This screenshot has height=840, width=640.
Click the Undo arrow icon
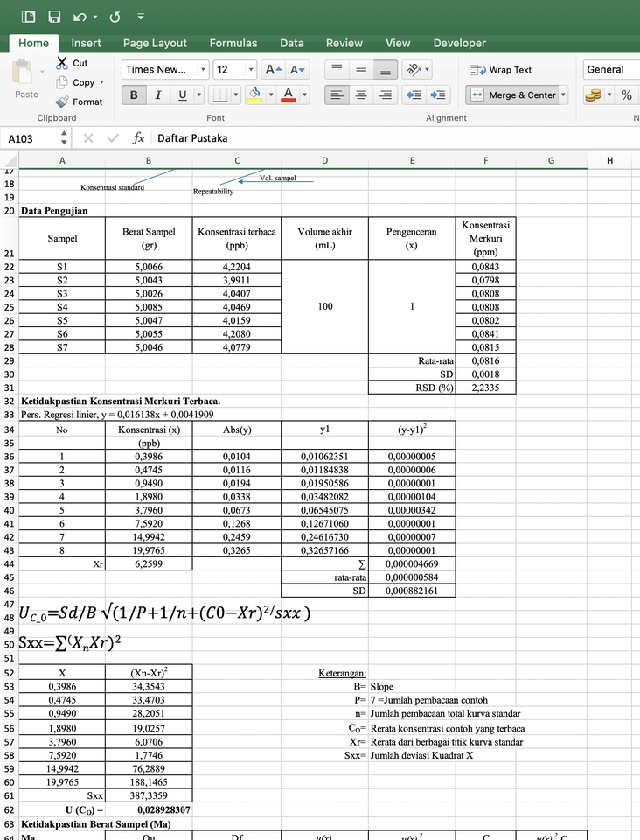80,17
